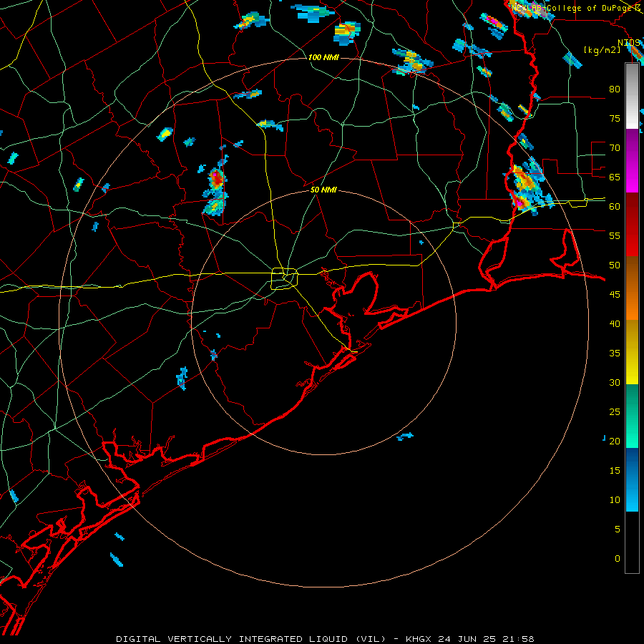The image size is (644, 644).
Task: Select legend value 80
Action: point(615,89)
